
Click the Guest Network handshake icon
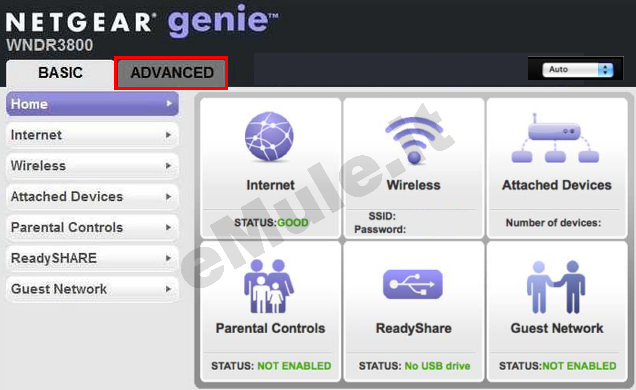556,287
